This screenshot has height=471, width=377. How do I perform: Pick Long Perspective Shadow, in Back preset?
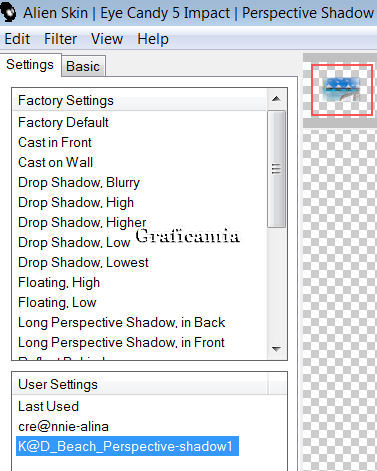122,322
